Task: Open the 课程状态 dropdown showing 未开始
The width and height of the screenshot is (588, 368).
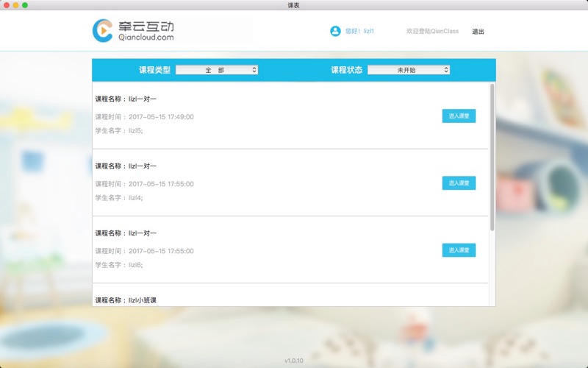Action: pos(409,70)
